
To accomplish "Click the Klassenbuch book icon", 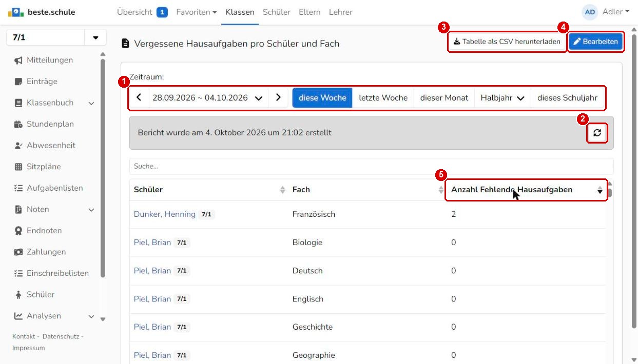I will pos(18,103).
